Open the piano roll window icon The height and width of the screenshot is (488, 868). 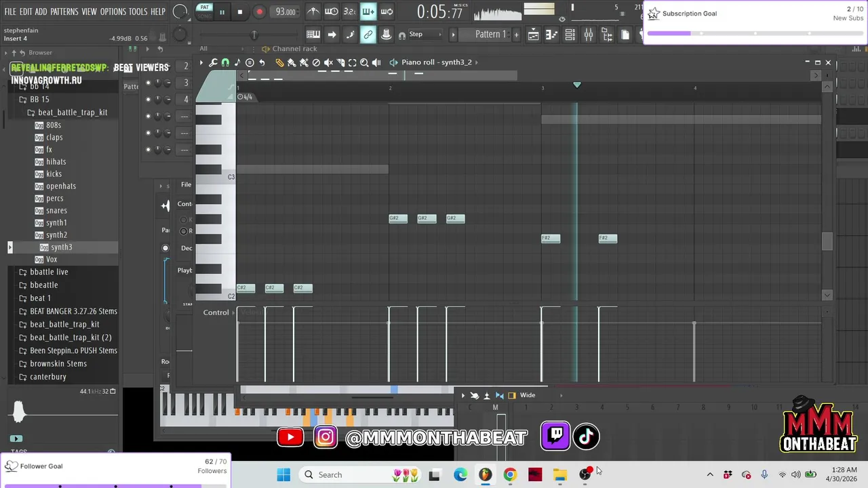click(552, 35)
